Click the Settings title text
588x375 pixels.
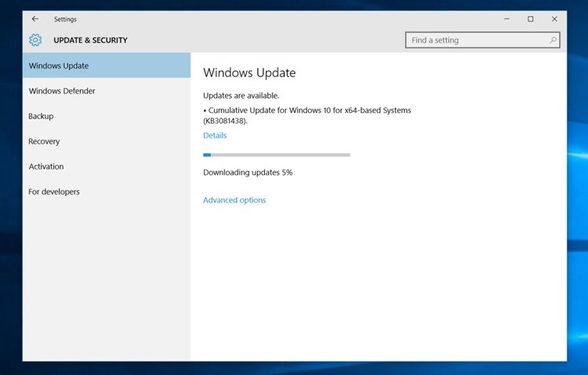(65, 19)
